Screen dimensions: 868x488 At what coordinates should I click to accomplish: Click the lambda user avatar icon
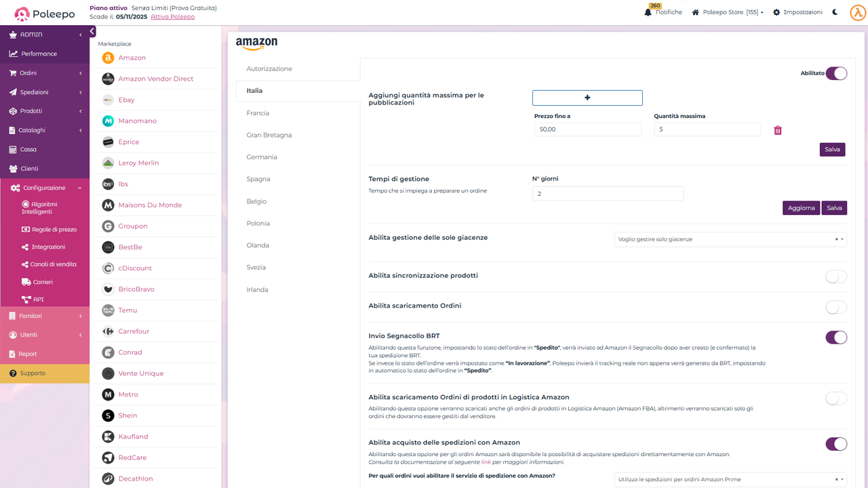click(x=858, y=13)
